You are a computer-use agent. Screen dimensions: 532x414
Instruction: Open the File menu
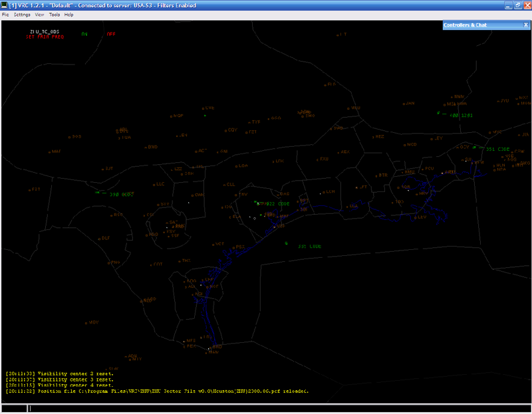pos(5,14)
